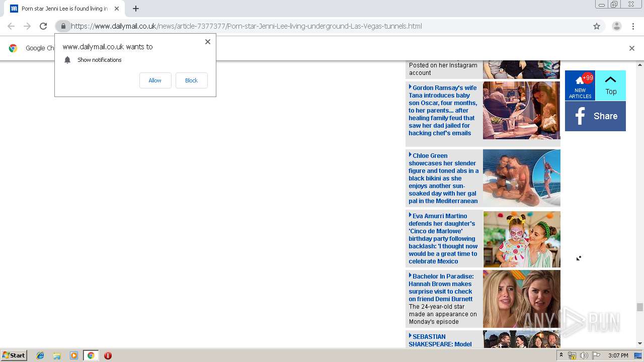Open Windows Explorer folder in taskbar
This screenshot has height=362, width=644.
[57, 355]
